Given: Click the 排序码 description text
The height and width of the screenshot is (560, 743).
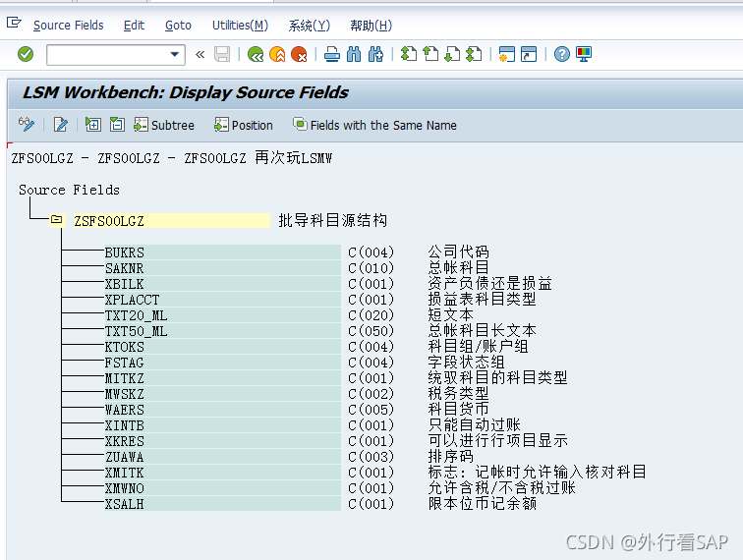Looking at the screenshot, I should point(451,456).
